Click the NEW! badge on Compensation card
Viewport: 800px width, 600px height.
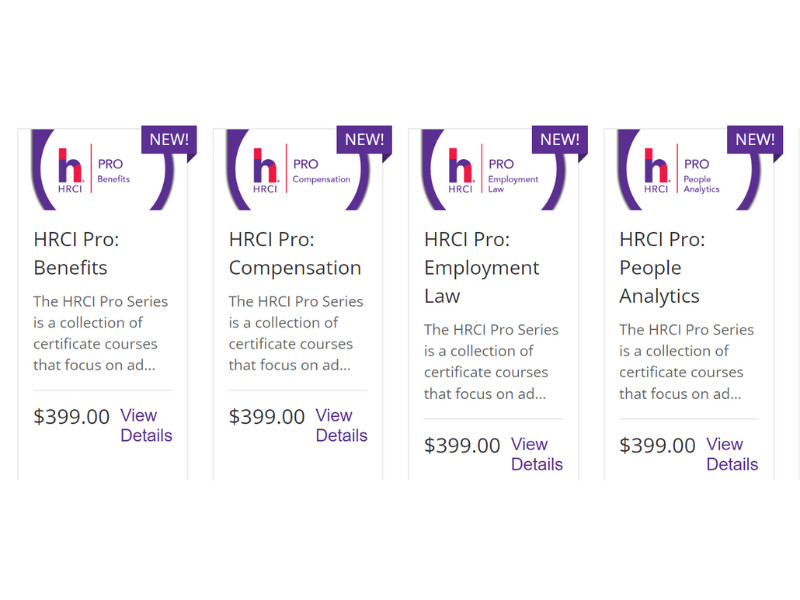point(364,140)
